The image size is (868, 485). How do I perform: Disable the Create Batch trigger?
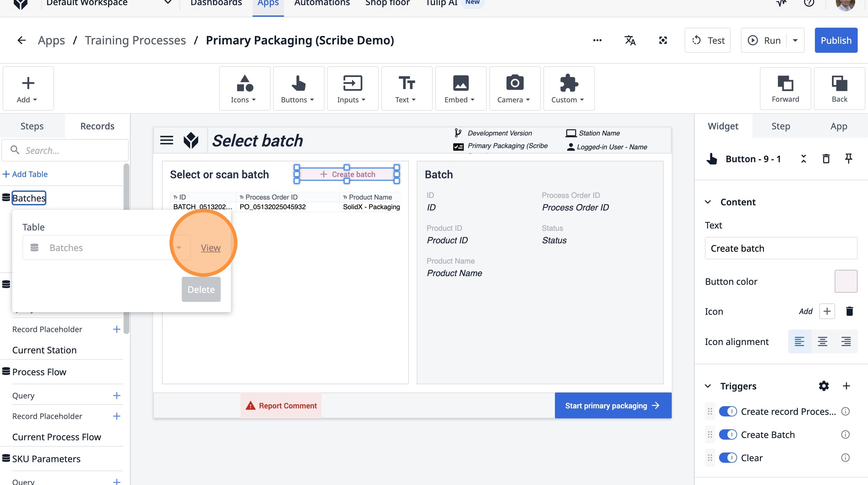pyautogui.click(x=728, y=434)
